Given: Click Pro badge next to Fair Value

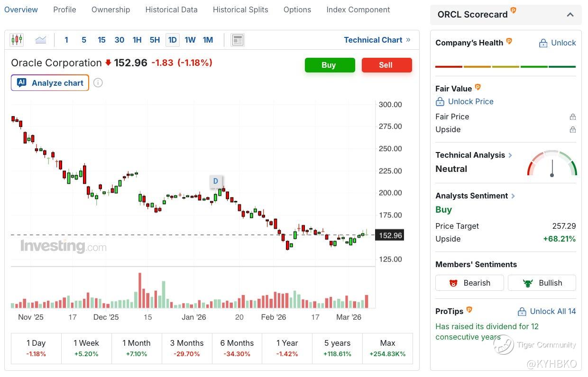Looking at the screenshot, I should 478,87.
